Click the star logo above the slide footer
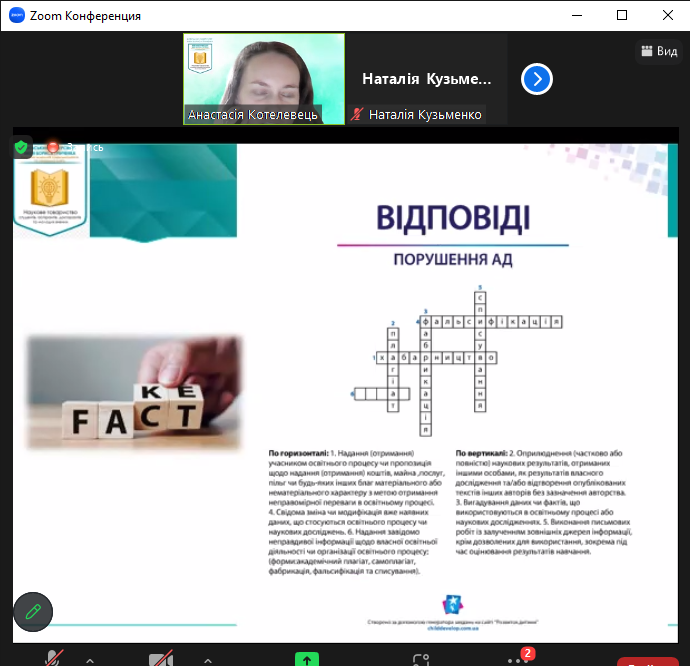The height and width of the screenshot is (666, 690). click(453, 604)
